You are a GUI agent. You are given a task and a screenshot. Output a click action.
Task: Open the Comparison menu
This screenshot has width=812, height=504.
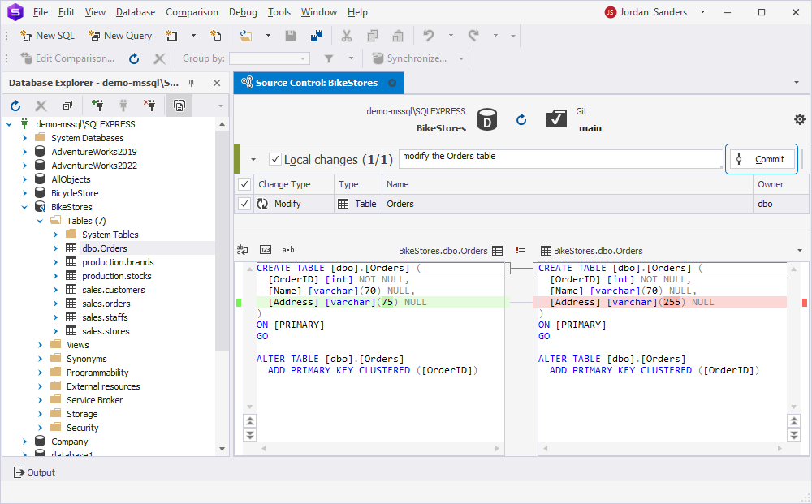click(192, 12)
